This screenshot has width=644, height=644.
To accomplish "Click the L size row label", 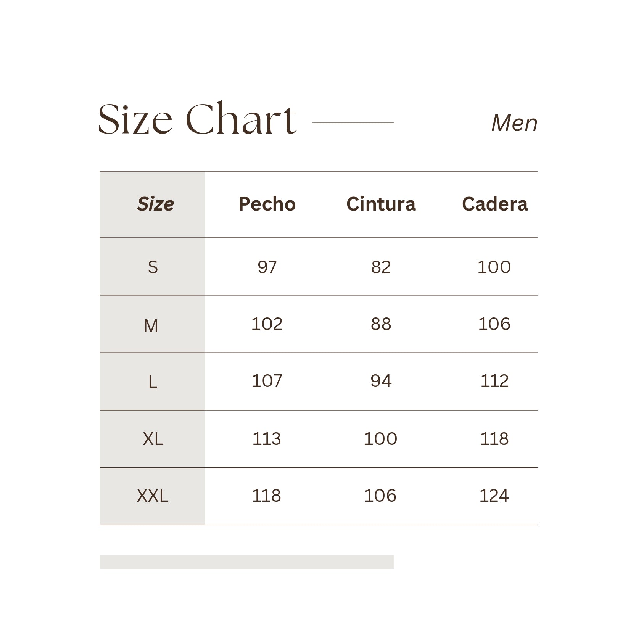I will (x=152, y=382).
